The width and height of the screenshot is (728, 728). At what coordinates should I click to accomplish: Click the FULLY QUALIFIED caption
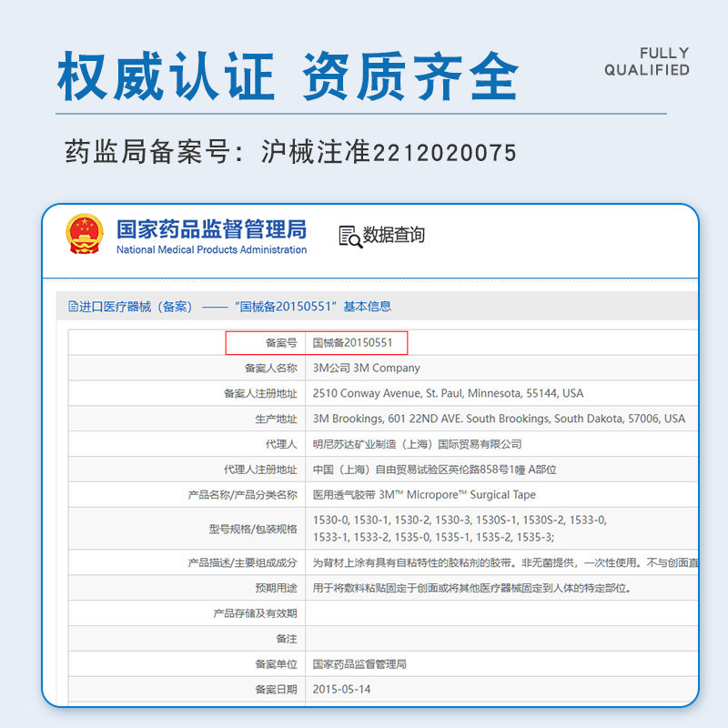(x=647, y=61)
